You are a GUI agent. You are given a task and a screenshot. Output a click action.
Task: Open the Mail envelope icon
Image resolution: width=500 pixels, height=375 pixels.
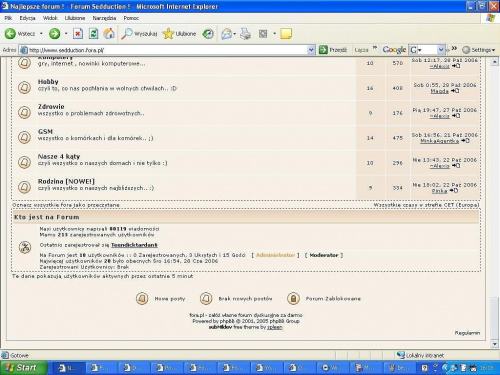coord(226,34)
